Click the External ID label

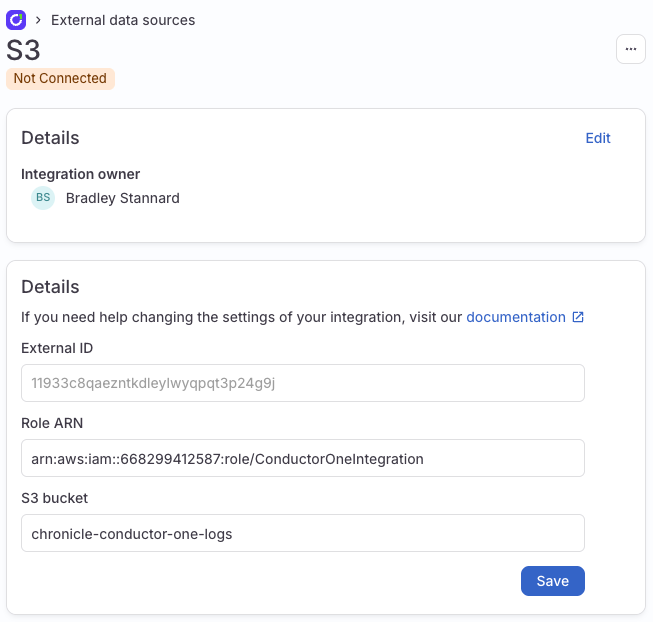57,348
